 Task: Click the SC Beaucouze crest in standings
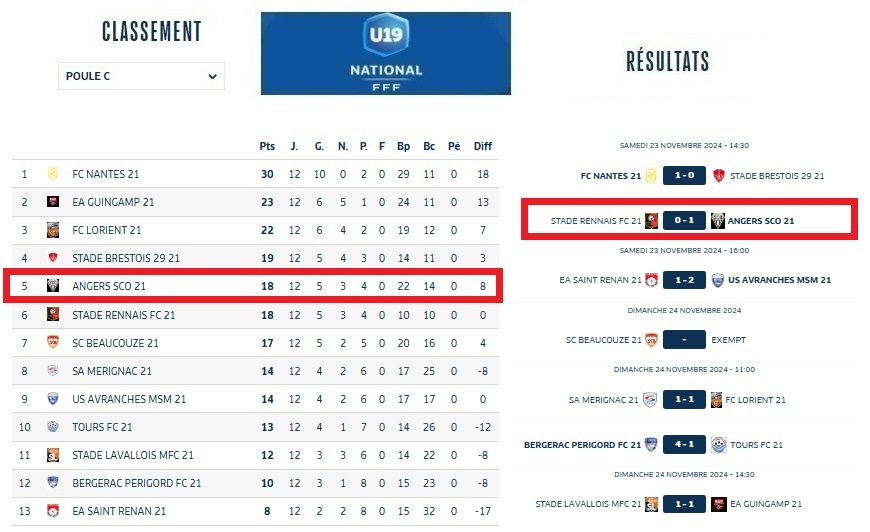point(53,343)
